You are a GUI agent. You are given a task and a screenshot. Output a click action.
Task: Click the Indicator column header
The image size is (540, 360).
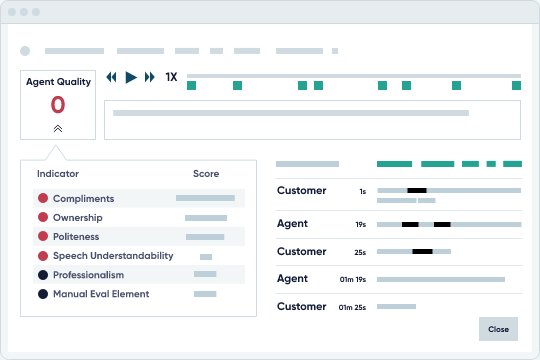(x=58, y=174)
